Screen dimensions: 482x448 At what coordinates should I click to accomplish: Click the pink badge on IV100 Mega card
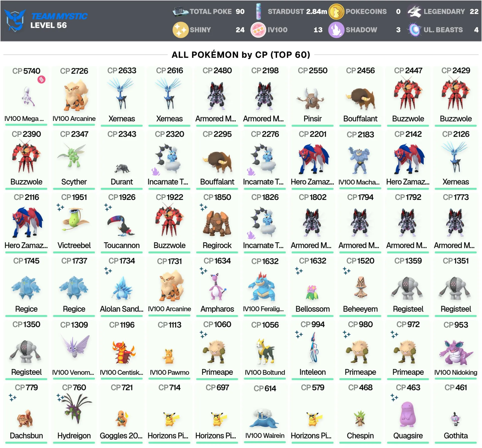[x=41, y=80]
